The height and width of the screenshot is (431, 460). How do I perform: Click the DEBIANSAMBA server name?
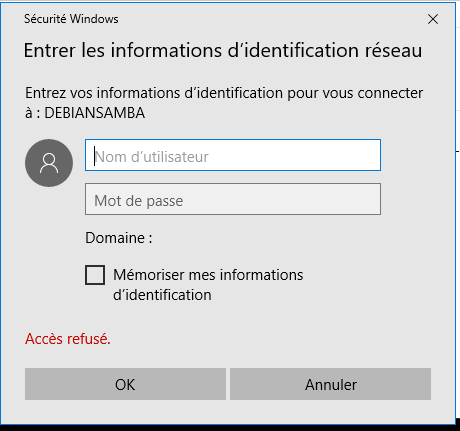coord(95,113)
